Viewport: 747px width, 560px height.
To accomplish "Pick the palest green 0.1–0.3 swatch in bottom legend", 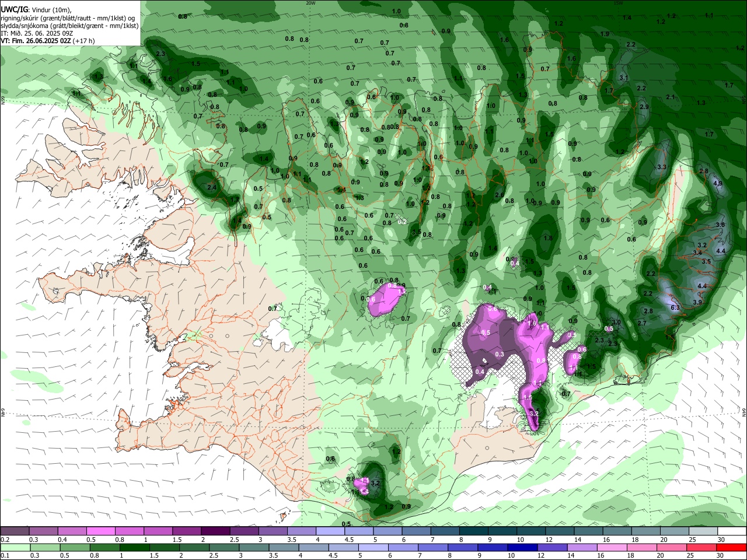I will tap(15, 548).
